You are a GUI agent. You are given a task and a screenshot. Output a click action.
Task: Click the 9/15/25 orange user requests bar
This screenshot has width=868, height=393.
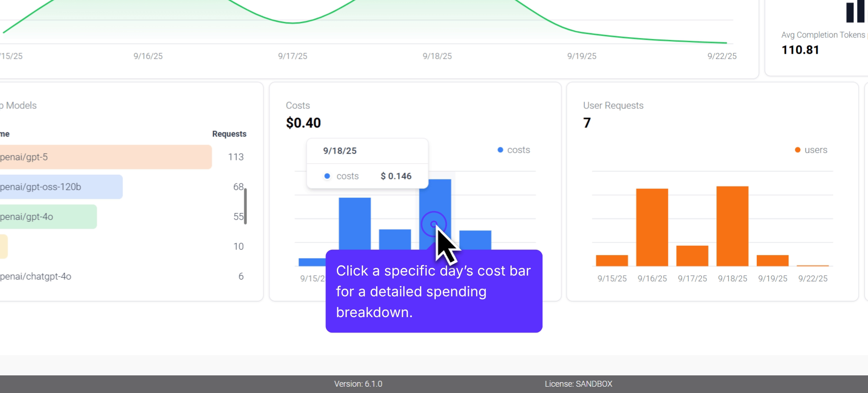point(612,261)
